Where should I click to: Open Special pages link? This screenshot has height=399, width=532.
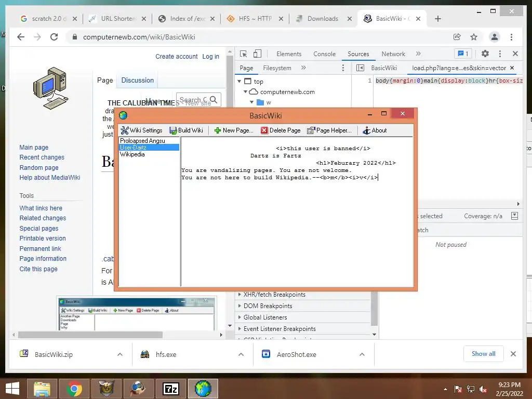39,229
